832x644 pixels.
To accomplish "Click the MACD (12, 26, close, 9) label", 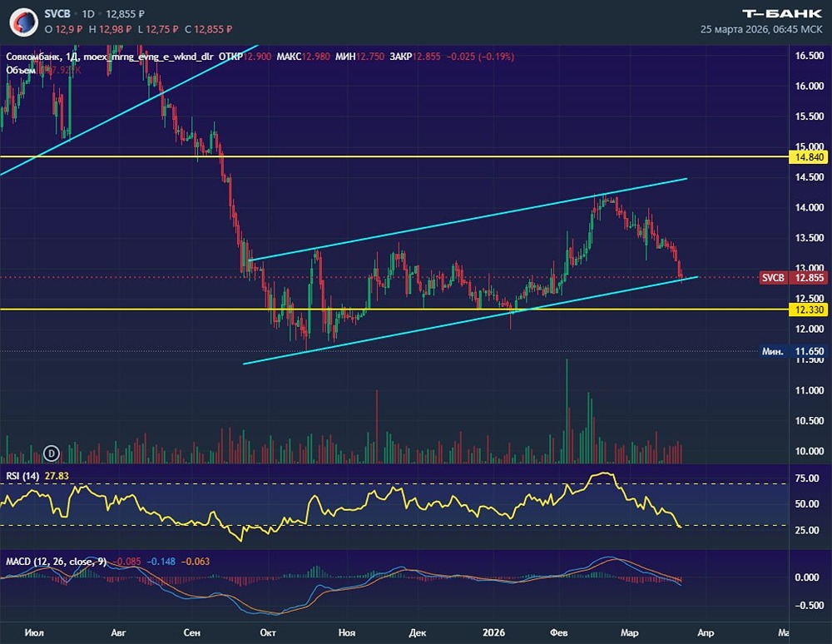I will 56,562.
